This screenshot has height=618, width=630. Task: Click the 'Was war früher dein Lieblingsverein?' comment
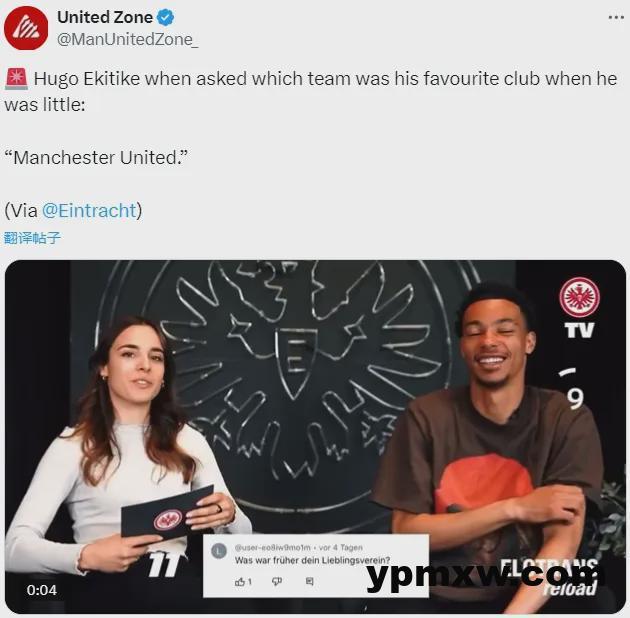point(312,560)
